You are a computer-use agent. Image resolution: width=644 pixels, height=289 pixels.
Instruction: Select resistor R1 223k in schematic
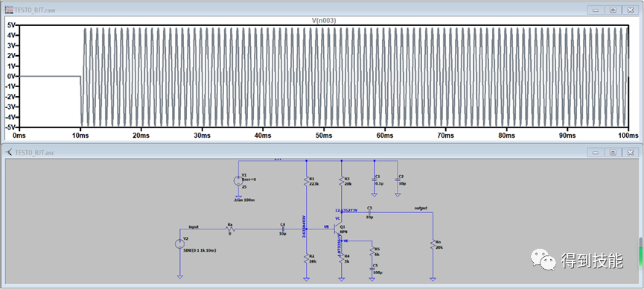(x=306, y=180)
